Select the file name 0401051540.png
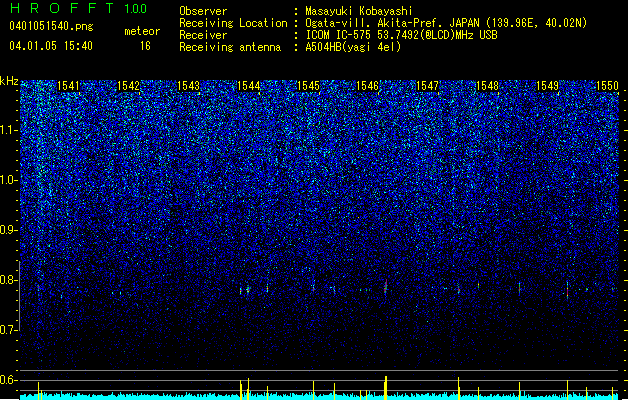This screenshot has height=400, width=629. pos(51,26)
